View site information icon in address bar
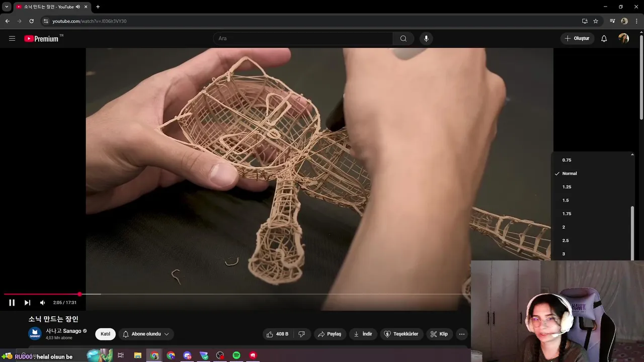This screenshot has width=644, height=362. [x=46, y=21]
